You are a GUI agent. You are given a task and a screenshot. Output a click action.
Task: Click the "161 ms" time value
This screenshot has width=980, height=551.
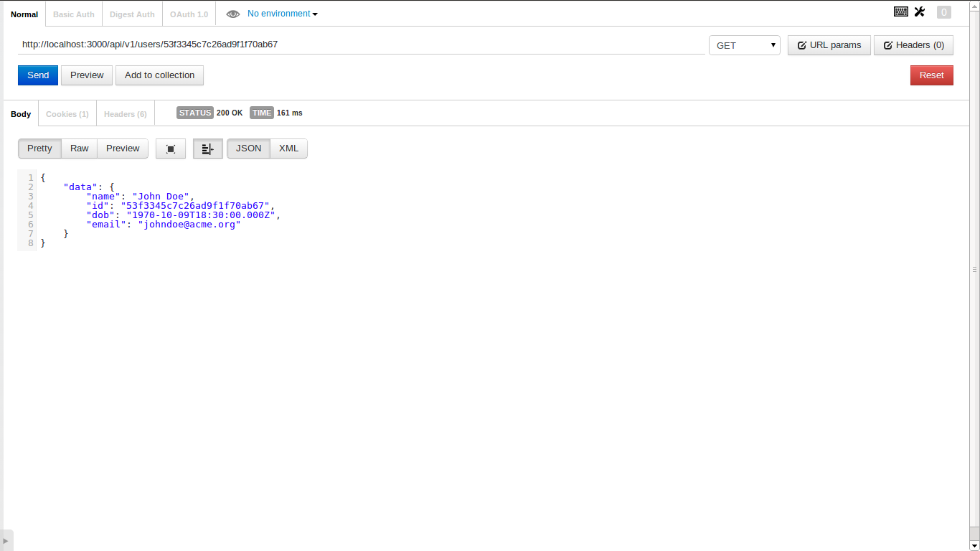[290, 113]
